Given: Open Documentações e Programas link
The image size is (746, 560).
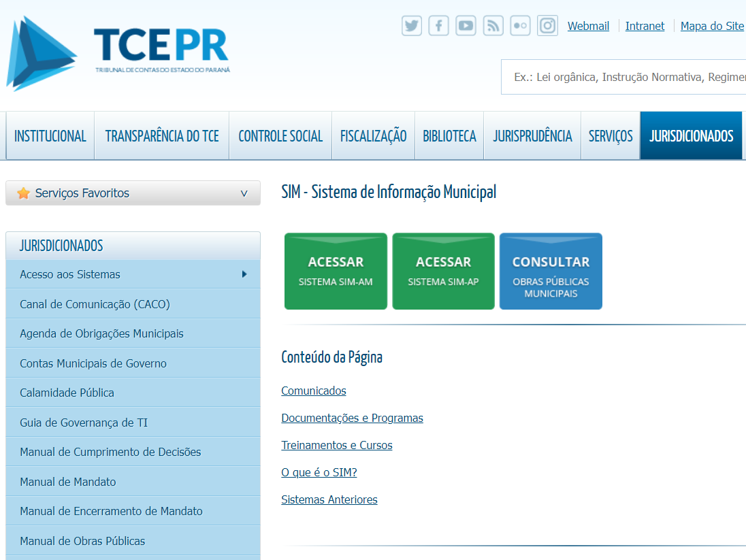Looking at the screenshot, I should pyautogui.click(x=352, y=418).
